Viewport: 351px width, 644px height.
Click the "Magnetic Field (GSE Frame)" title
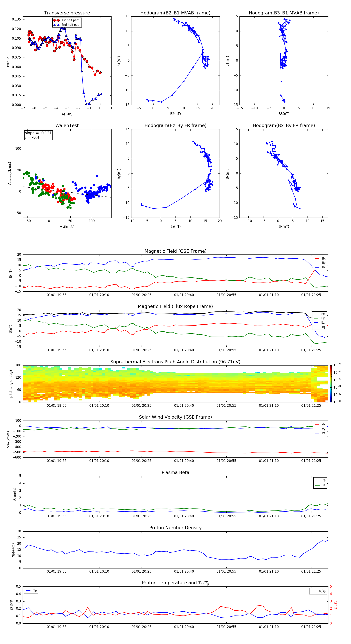click(x=175, y=251)
